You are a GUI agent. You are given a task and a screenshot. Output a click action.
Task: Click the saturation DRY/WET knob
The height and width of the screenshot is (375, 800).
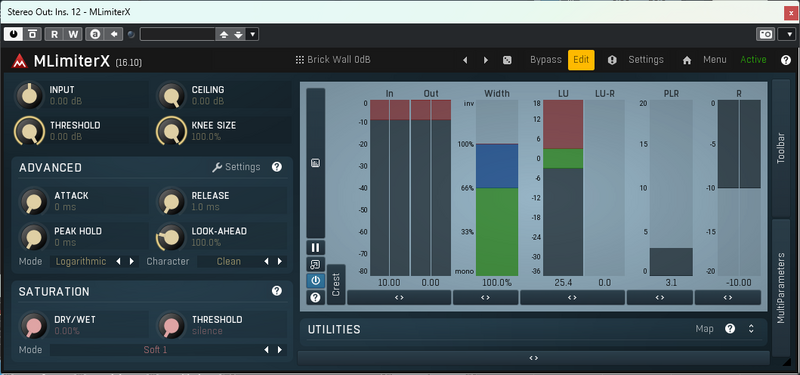pos(34,326)
